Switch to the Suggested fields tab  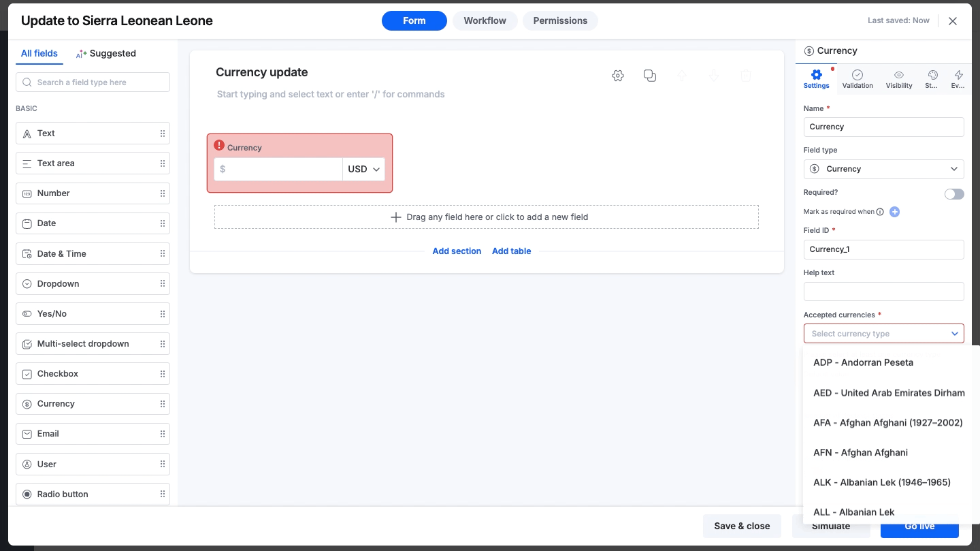tap(106, 54)
